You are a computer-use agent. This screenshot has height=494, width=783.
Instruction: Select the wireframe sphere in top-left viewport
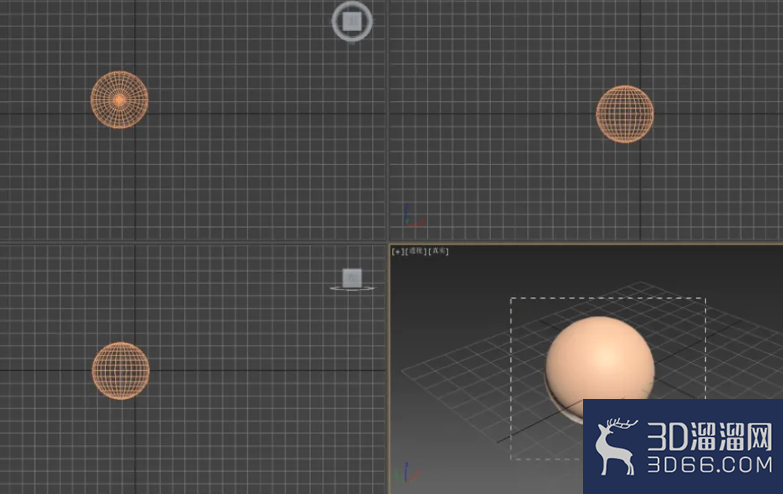119,100
